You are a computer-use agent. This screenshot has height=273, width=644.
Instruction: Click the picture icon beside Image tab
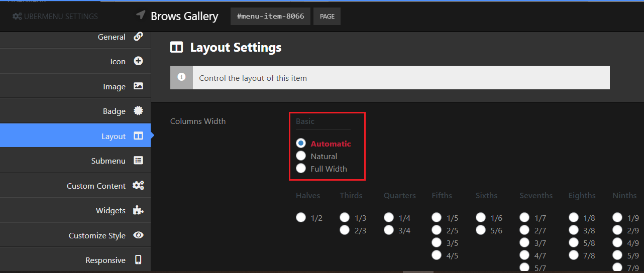click(138, 86)
